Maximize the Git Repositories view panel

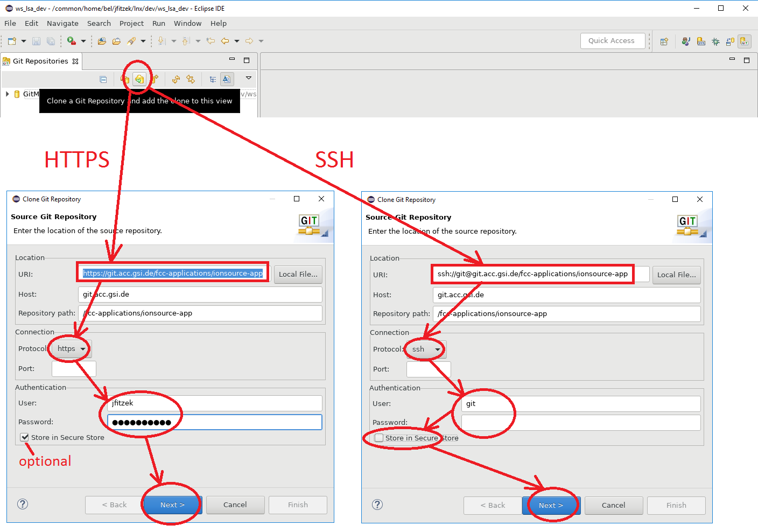tap(247, 60)
